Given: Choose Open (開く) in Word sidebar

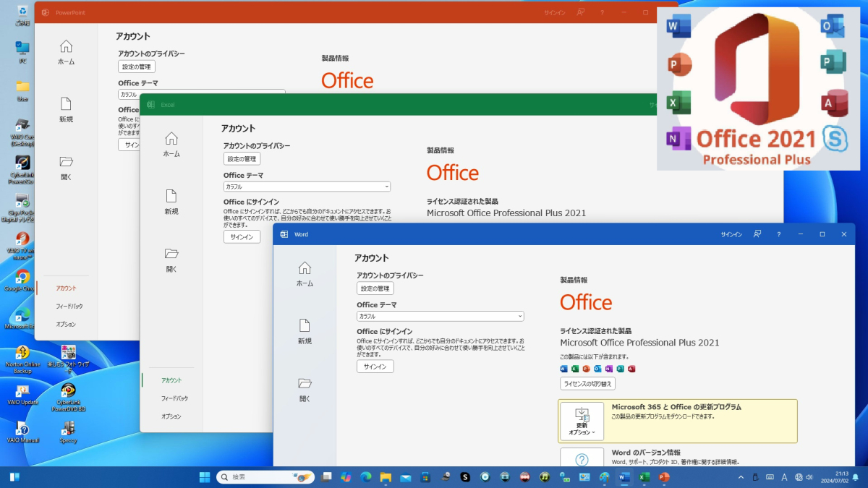Looking at the screenshot, I should click(x=305, y=389).
